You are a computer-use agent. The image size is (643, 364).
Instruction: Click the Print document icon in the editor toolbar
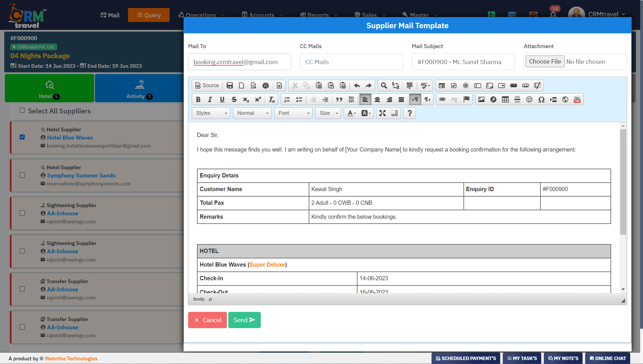(266, 85)
